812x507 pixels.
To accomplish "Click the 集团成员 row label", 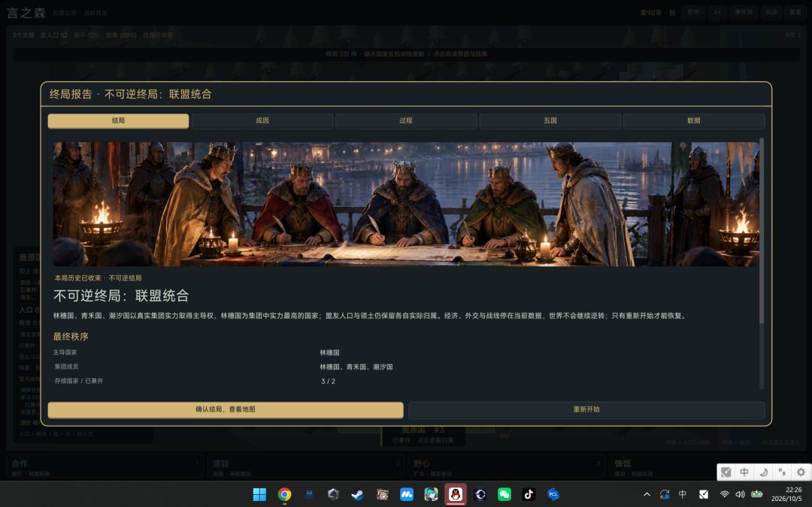I will [66, 366].
